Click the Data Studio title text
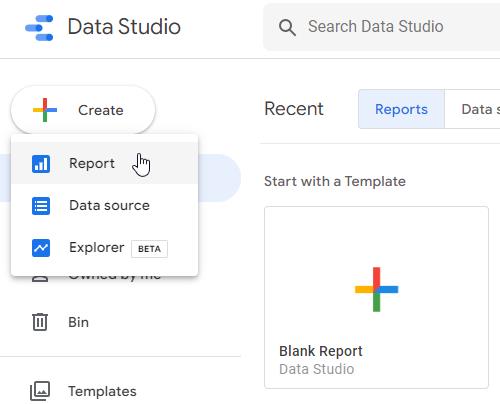 tap(124, 27)
